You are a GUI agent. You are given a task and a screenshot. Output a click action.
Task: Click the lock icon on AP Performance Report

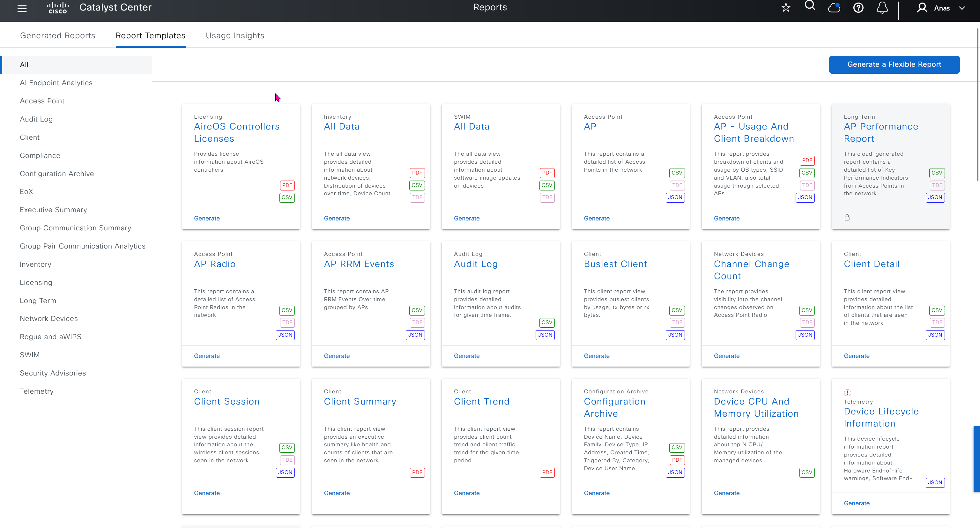point(847,218)
